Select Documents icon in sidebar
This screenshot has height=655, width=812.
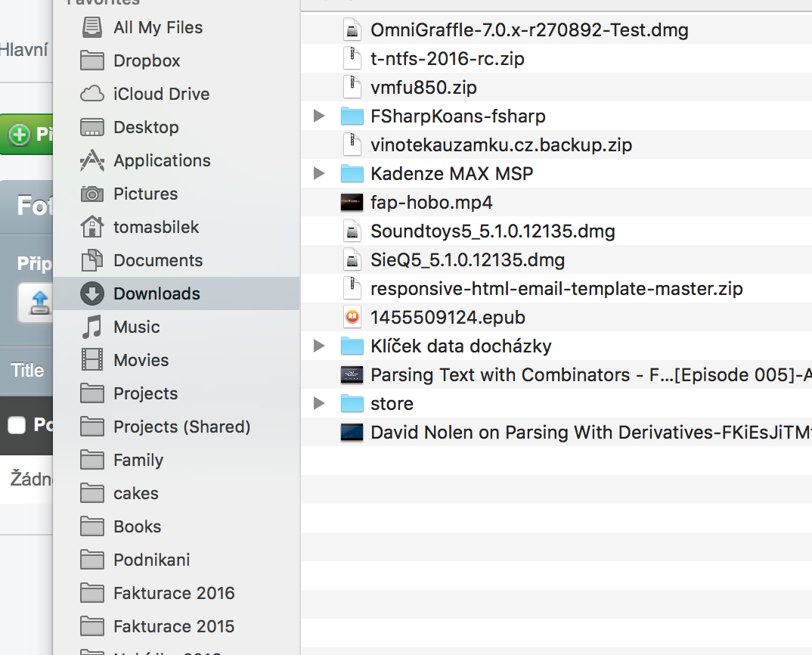point(92,260)
